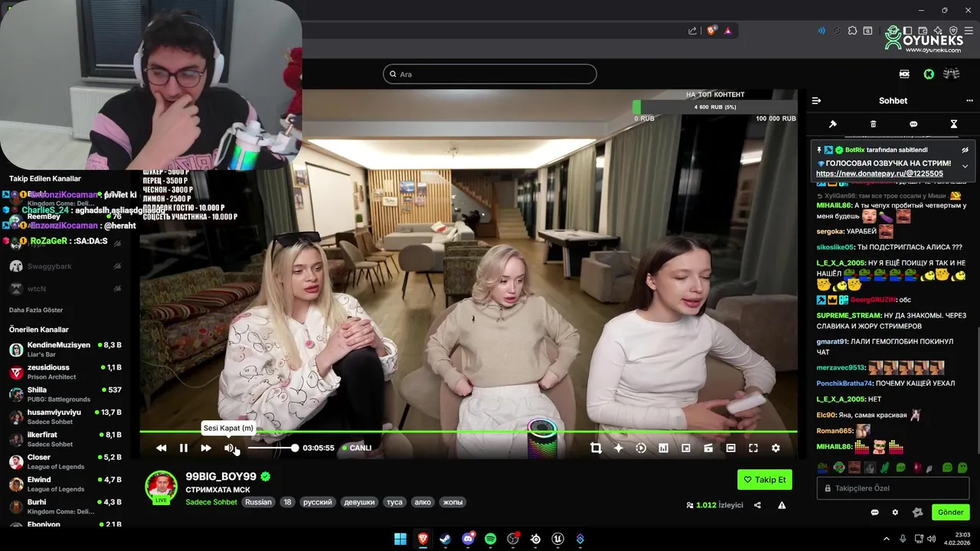The height and width of the screenshot is (551, 980).
Task: Open the chat identity badge icon near Gönder
Action: 917,513
